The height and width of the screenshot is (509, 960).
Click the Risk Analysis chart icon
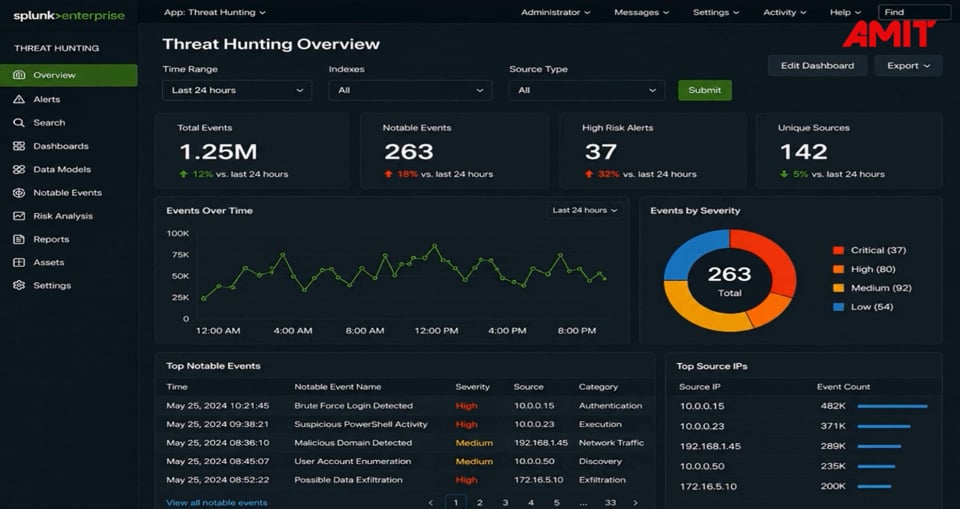pos(19,216)
